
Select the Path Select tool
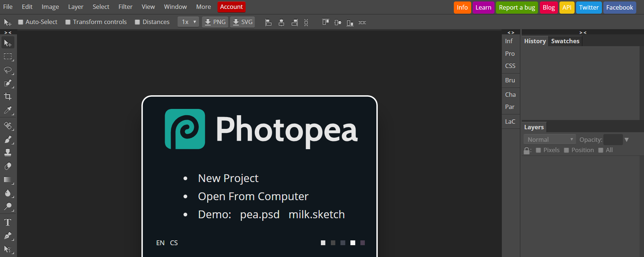click(8, 249)
